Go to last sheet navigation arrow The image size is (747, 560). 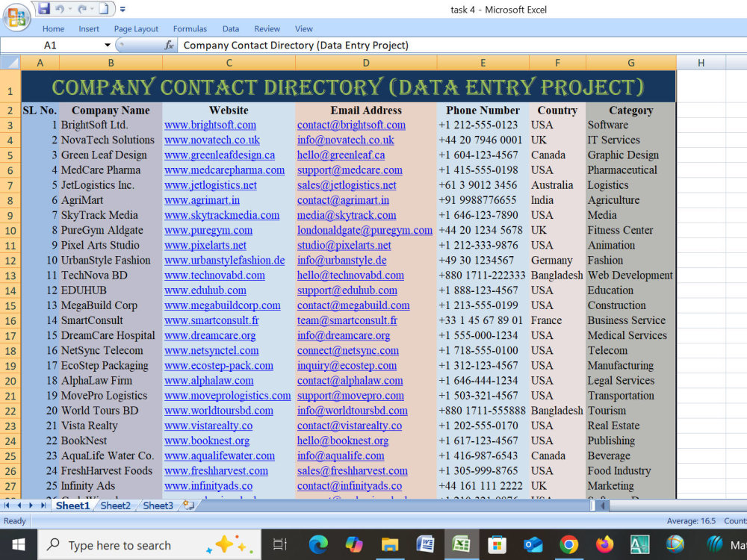(43, 505)
